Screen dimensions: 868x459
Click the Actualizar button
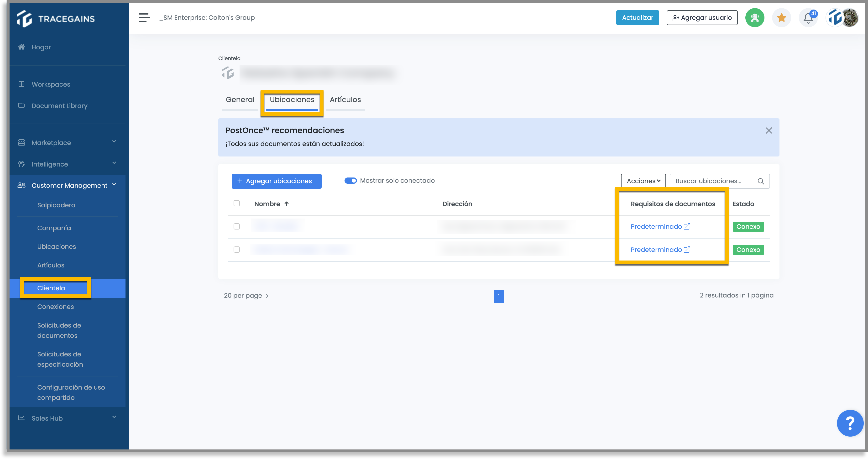(638, 17)
